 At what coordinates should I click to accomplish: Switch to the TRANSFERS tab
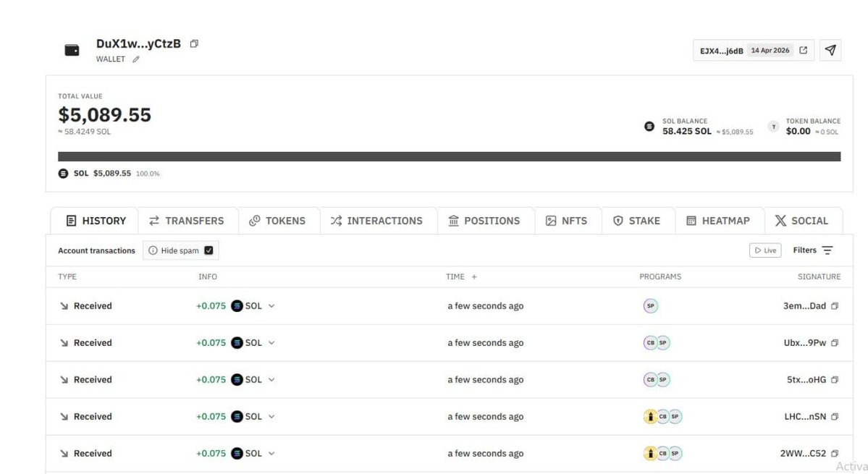coord(187,221)
